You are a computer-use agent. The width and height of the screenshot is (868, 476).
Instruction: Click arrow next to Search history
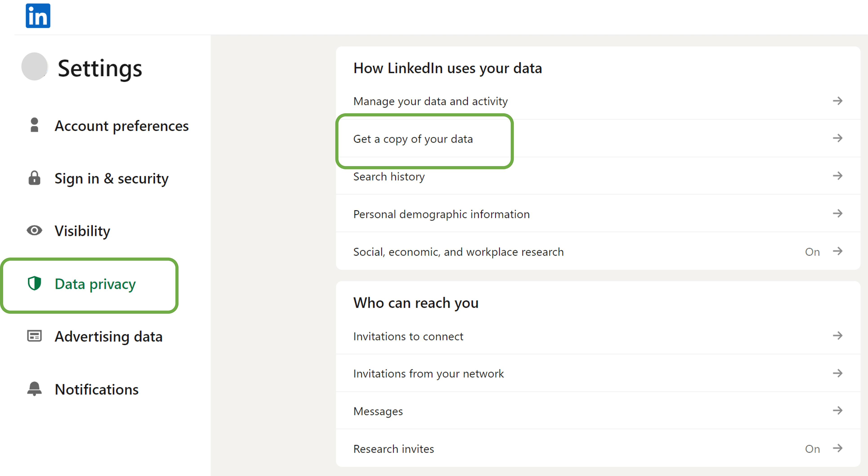pos(838,176)
